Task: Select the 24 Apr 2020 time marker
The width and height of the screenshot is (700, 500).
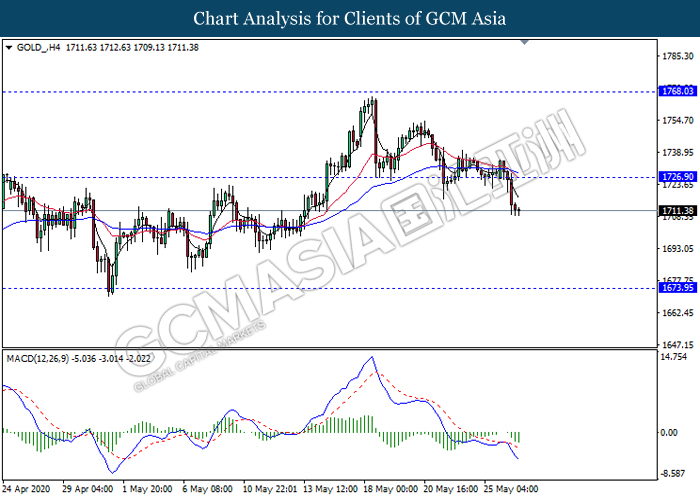Action: pyautogui.click(x=26, y=489)
